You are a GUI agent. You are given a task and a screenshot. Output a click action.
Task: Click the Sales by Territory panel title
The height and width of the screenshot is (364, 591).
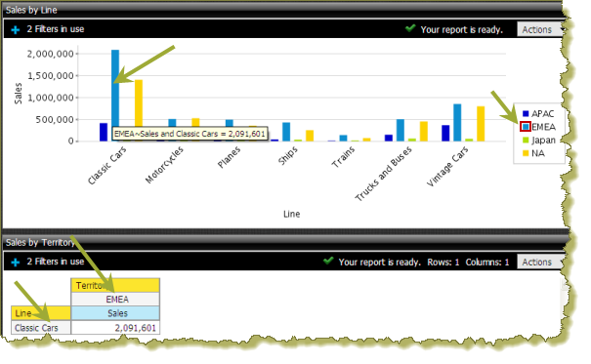(40, 242)
